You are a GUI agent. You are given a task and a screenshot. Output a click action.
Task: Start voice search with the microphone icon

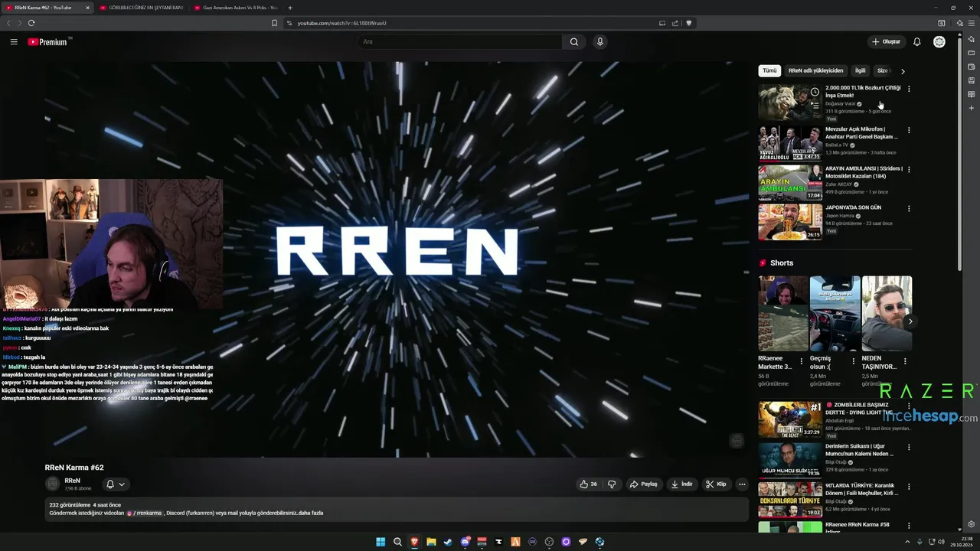click(600, 42)
